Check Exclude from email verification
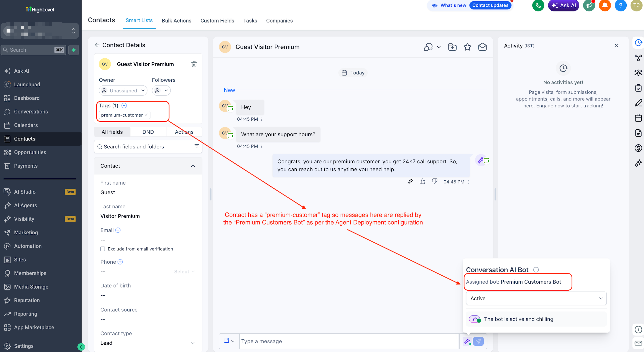This screenshot has width=644, height=352. [x=102, y=249]
